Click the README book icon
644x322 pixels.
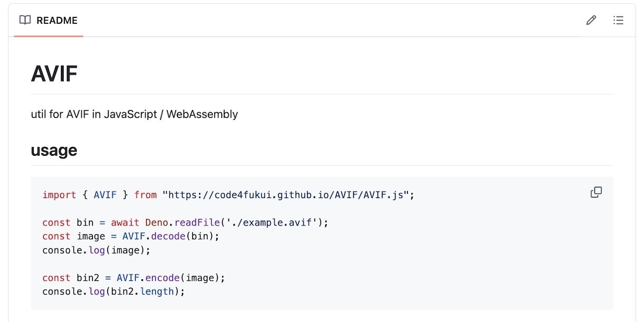coord(25,20)
